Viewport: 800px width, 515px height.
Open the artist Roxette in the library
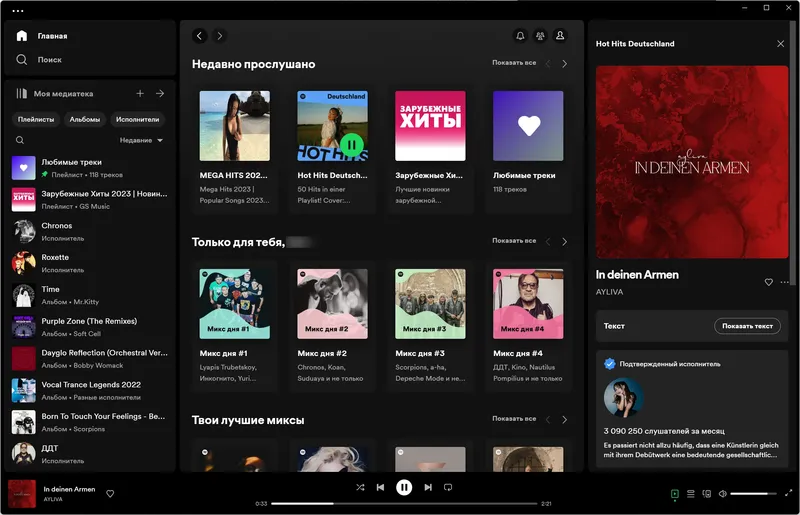[90, 263]
